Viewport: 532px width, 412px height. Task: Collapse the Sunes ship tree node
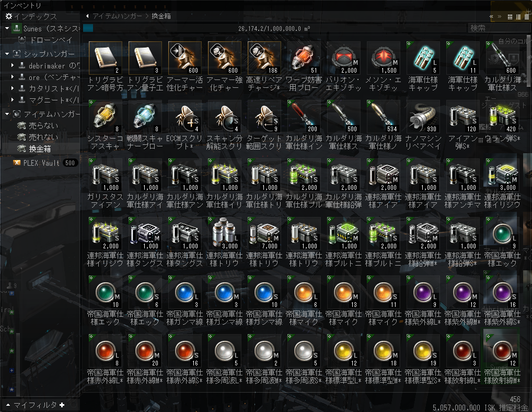point(7,29)
